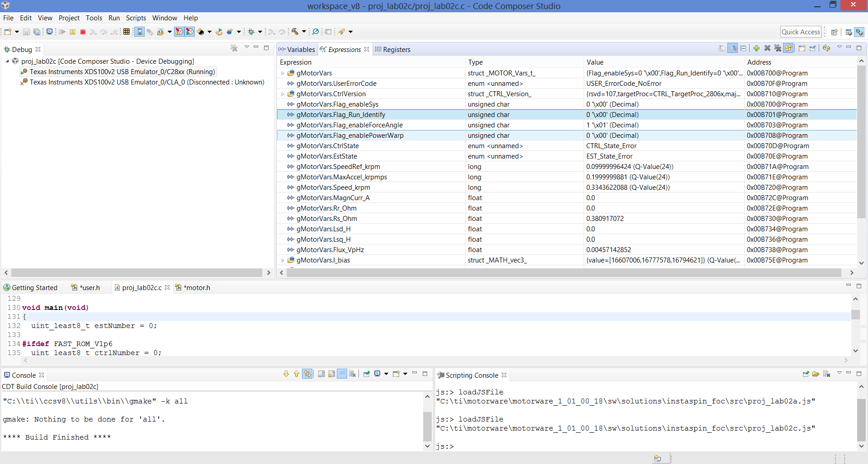
Task: Toggle Show Type Names button in Expressions
Action: pyautogui.click(x=722, y=48)
